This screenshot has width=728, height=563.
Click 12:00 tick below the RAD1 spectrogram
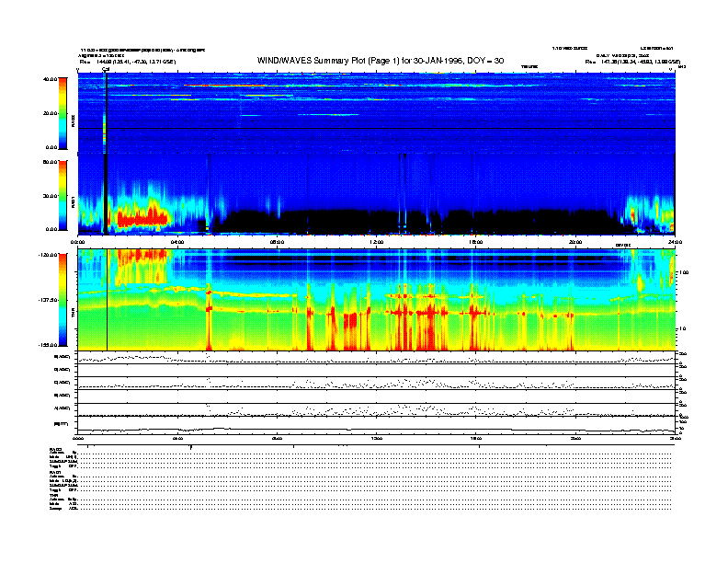point(376,242)
